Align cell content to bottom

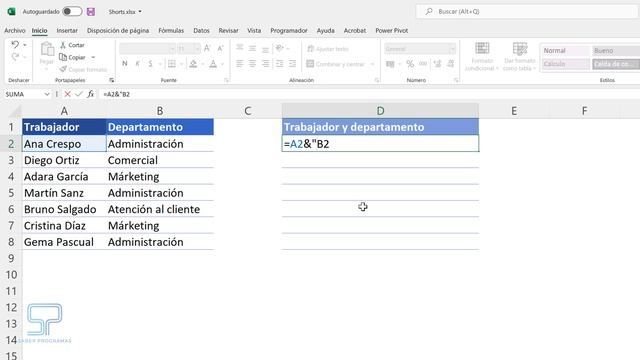click(265, 49)
